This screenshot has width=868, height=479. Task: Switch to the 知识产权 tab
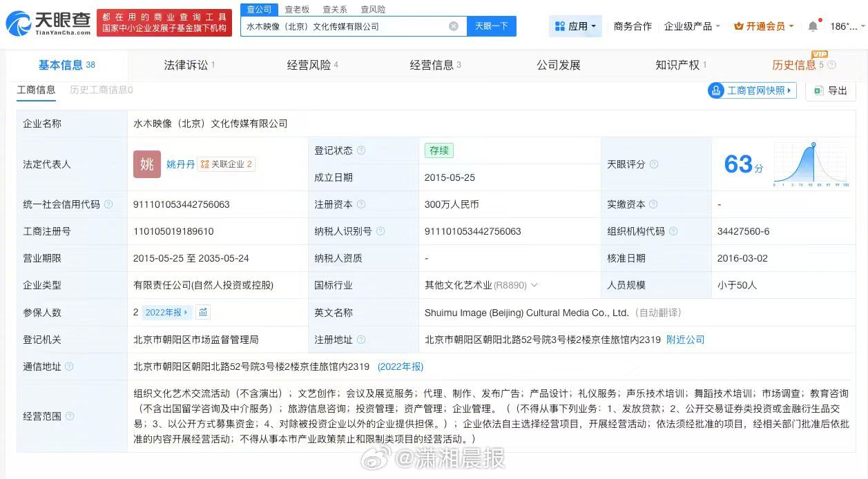click(x=681, y=65)
